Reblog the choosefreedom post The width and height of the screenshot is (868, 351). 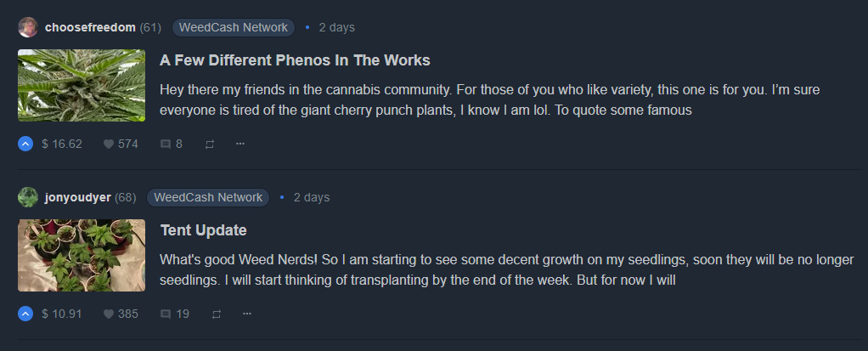pos(210,144)
